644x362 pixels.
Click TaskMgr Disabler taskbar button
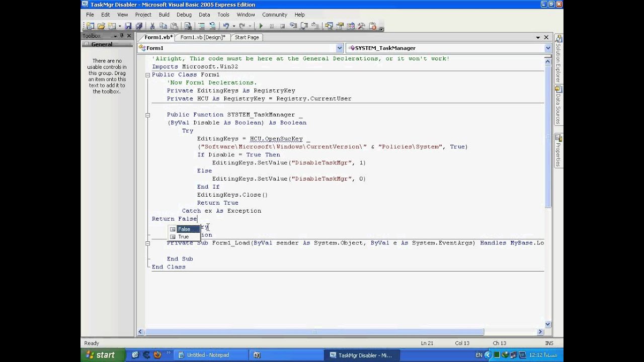click(x=361, y=355)
